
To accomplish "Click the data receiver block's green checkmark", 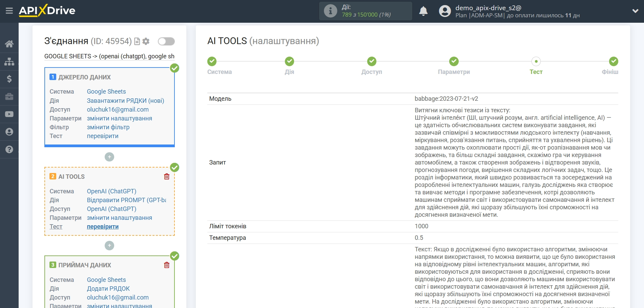I will click(x=174, y=256).
